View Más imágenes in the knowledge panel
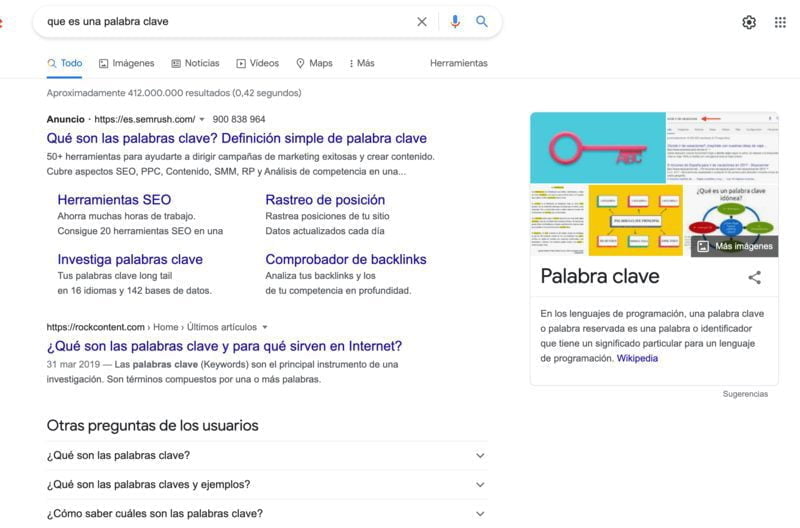 [x=734, y=246]
